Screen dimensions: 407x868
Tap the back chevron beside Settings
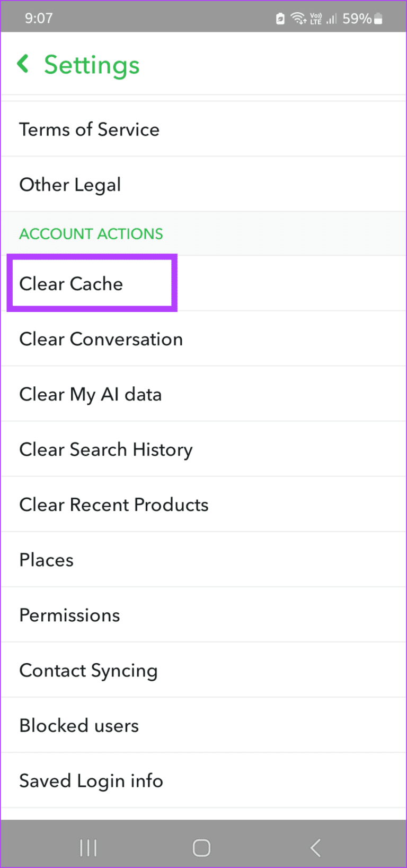point(23,64)
